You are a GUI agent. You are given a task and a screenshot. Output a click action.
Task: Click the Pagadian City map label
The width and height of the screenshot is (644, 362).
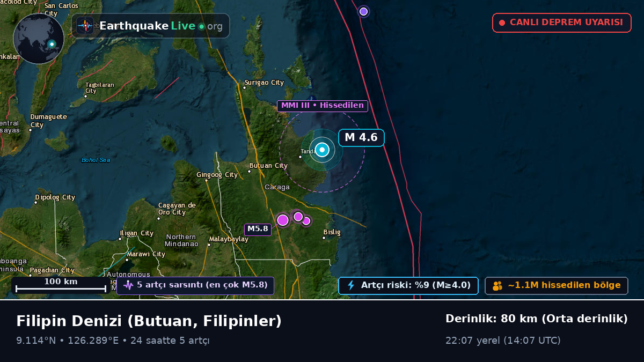(x=52, y=270)
